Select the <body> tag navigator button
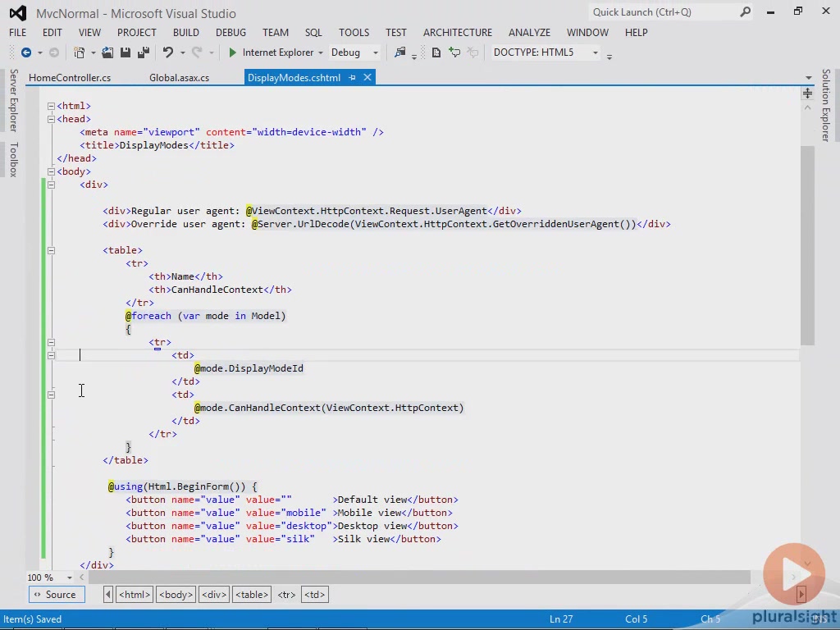840x630 pixels. (176, 595)
